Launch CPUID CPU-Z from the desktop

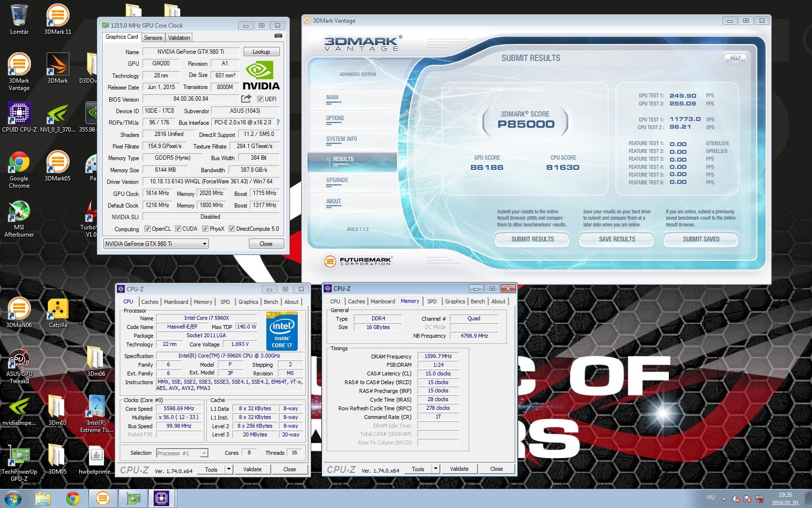tap(19, 117)
